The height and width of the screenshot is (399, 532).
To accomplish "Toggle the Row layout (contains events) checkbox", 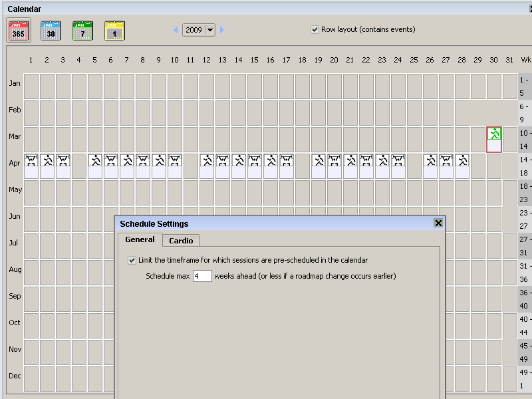I will point(315,30).
